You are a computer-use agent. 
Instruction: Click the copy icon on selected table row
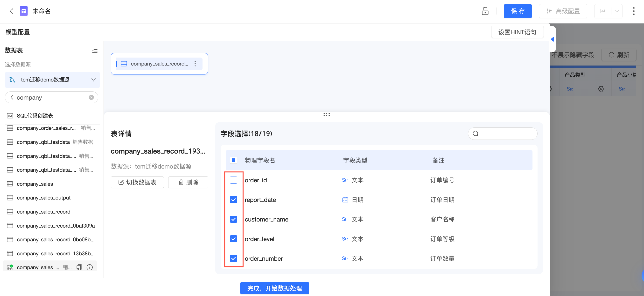pyautogui.click(x=79, y=267)
